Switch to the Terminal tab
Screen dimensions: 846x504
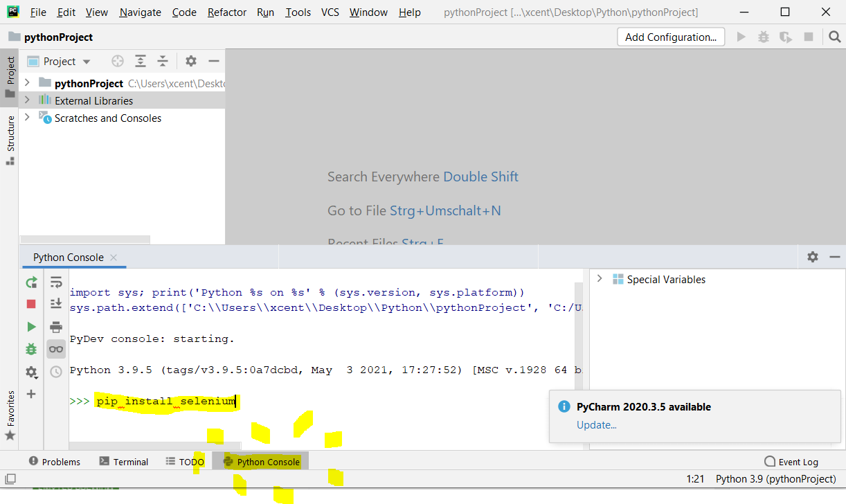click(124, 462)
